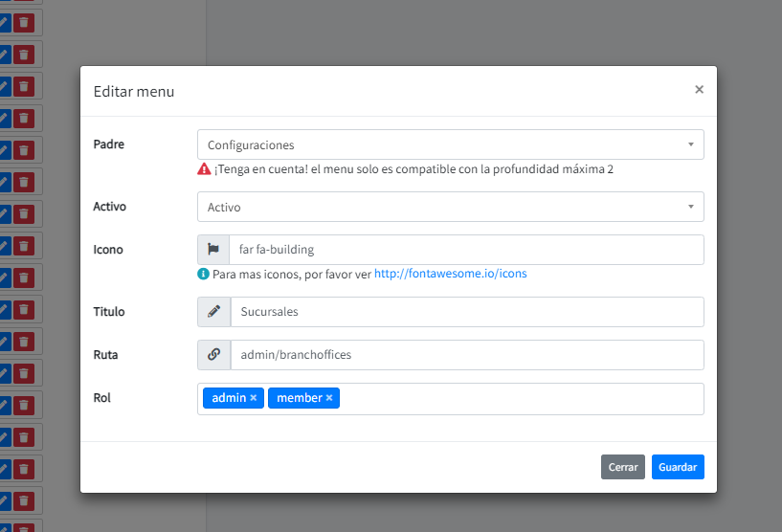Click the teal info circle icon
The image size is (782, 532).
203,274
